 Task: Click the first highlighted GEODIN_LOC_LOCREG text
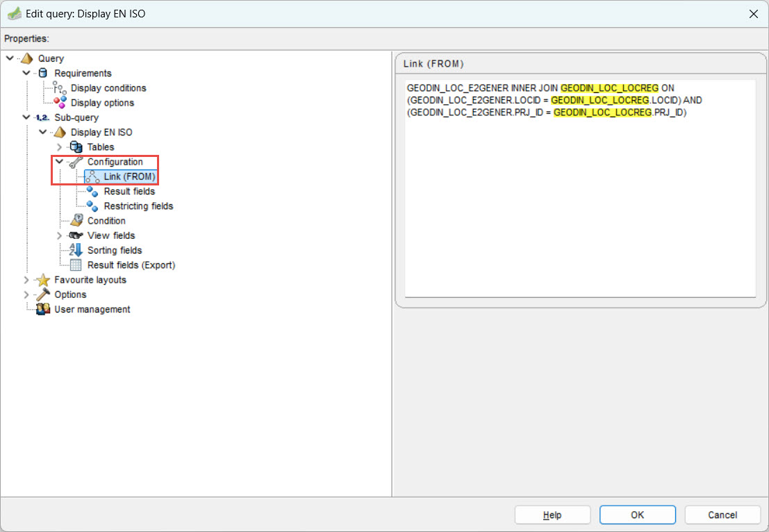(610, 88)
